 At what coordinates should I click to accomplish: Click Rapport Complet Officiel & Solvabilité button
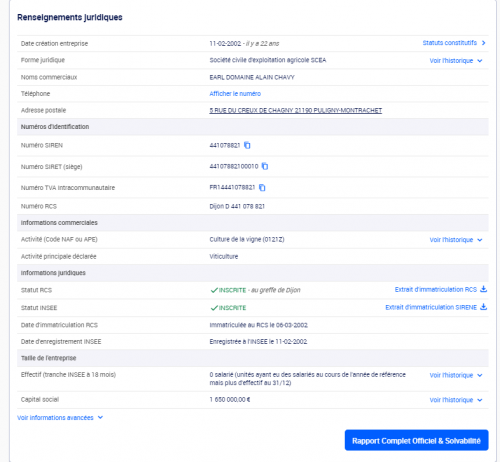coord(416,440)
